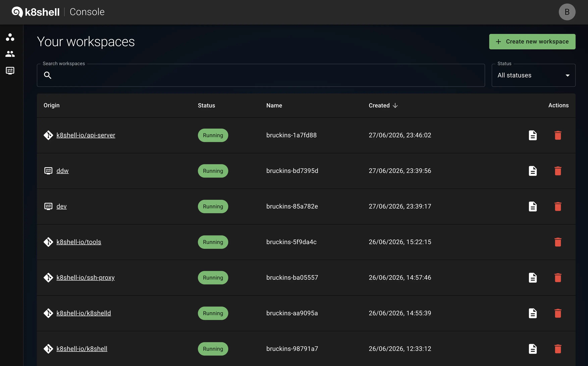Delete workspace bruckins-aa9095a
588x366 pixels.
click(558, 313)
